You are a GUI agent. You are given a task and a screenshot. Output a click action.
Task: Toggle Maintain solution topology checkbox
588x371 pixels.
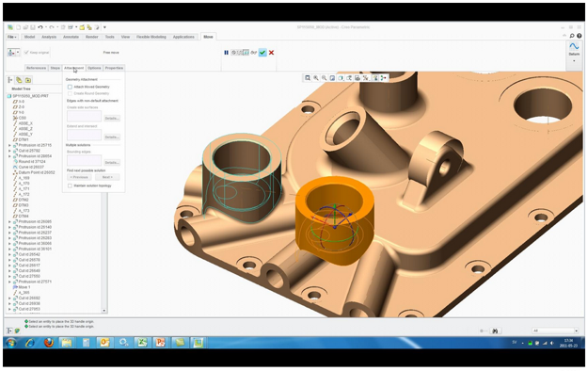(x=70, y=185)
